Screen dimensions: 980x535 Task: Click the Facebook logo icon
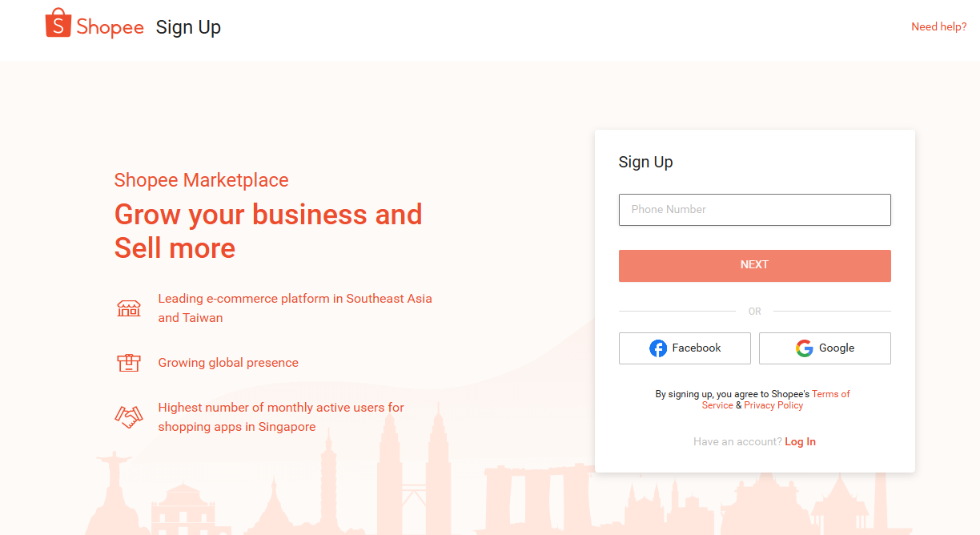tap(658, 348)
